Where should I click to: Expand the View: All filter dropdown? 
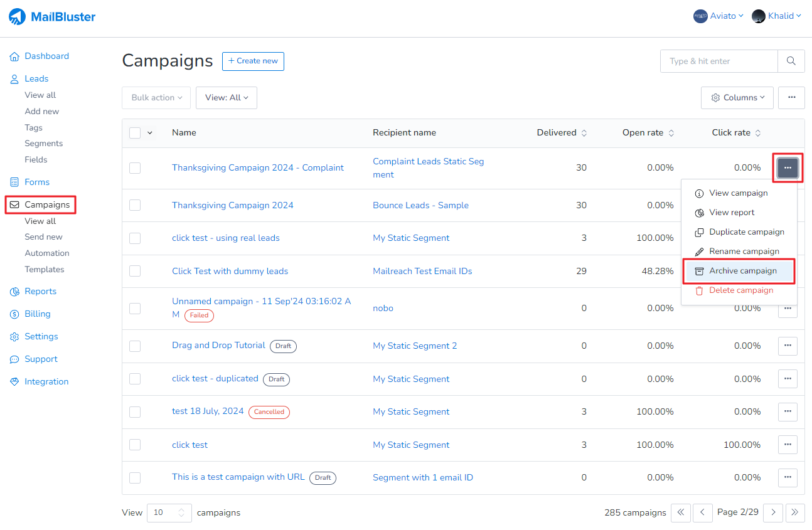226,97
